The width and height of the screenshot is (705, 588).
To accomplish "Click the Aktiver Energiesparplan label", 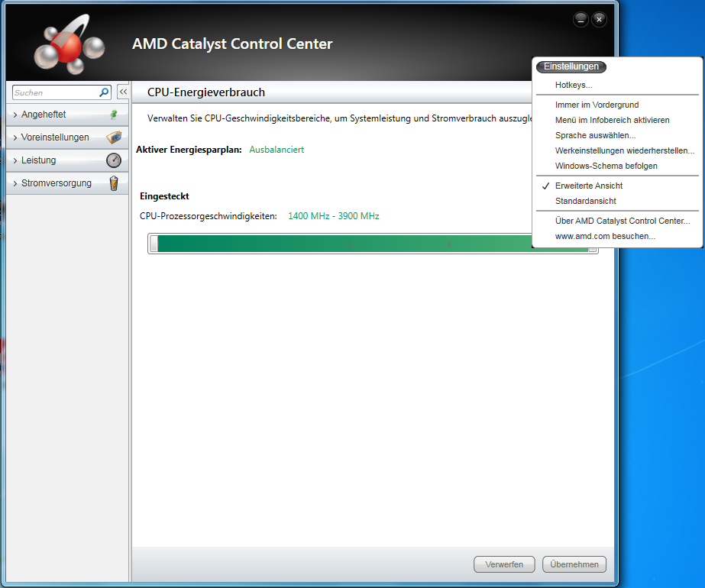I will 189,150.
